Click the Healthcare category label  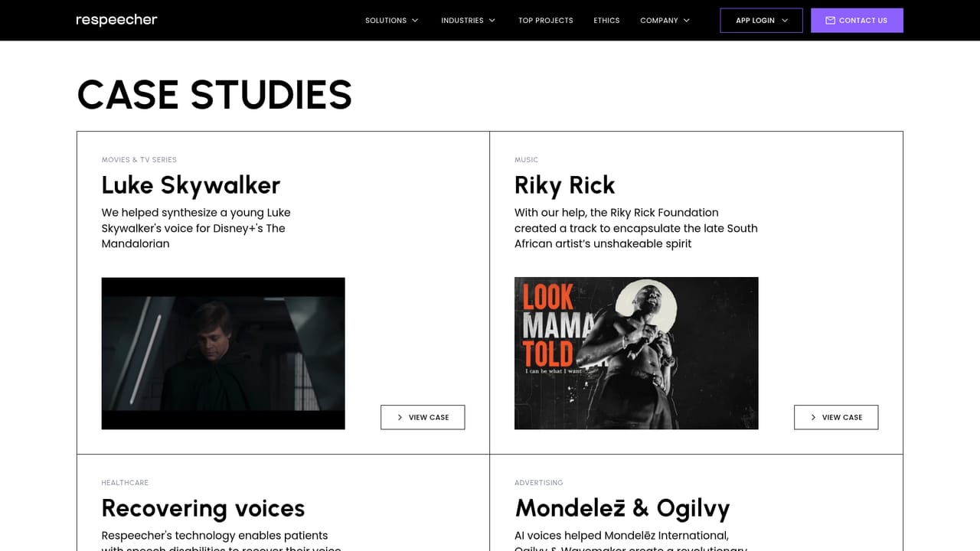[x=125, y=483]
